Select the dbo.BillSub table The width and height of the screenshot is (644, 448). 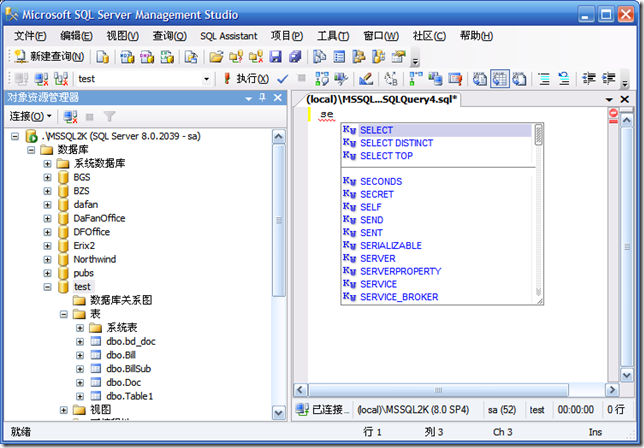(129, 369)
